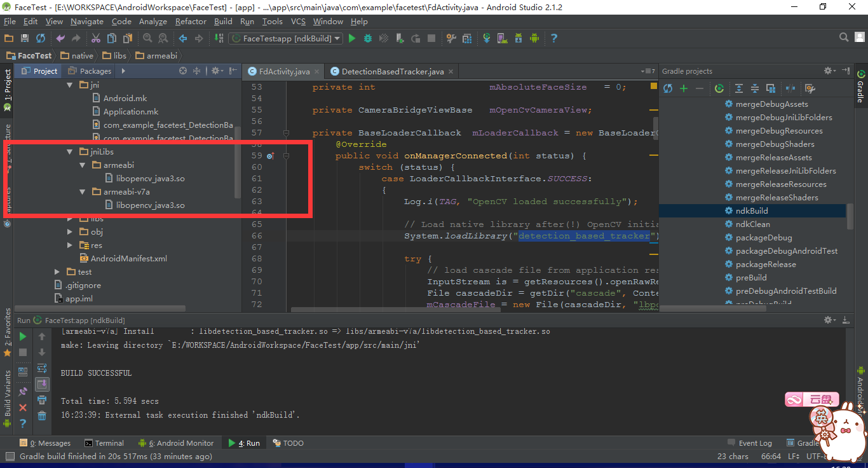The image size is (868, 468).
Task: Open Android Monitor tool window
Action: (x=177, y=443)
